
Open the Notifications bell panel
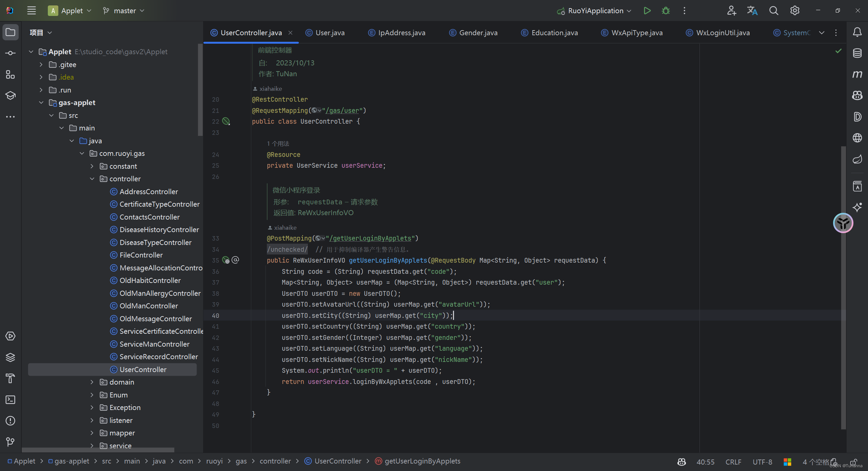point(857,32)
